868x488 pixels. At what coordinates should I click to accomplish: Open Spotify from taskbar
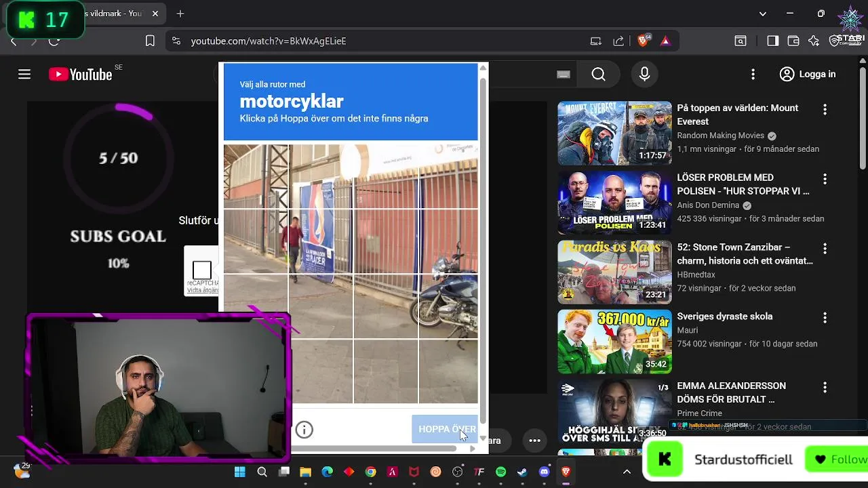(x=501, y=472)
